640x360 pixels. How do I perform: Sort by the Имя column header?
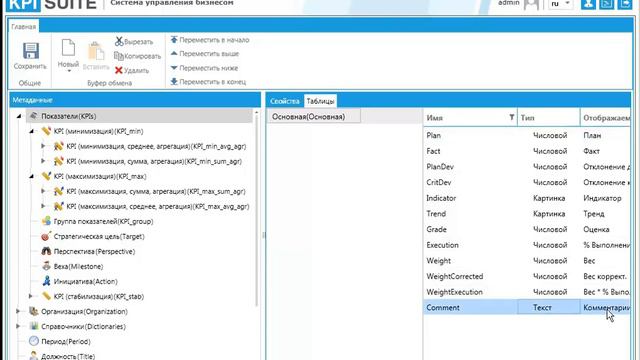[470, 118]
